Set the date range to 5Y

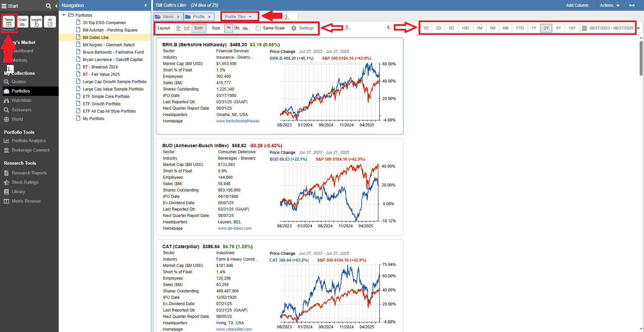(x=558, y=28)
